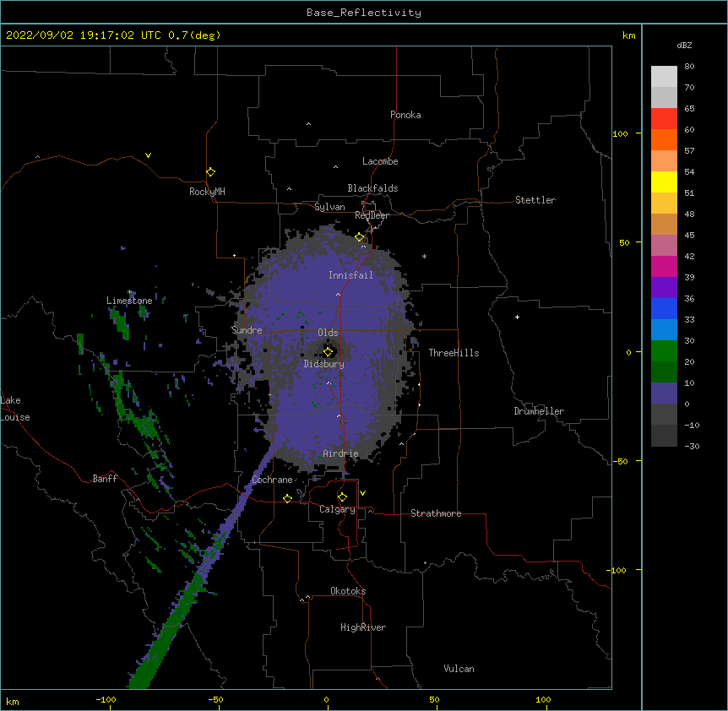The image size is (728, 711).
Task: Click the yellow V marker east of Calgary
Action: point(362,493)
